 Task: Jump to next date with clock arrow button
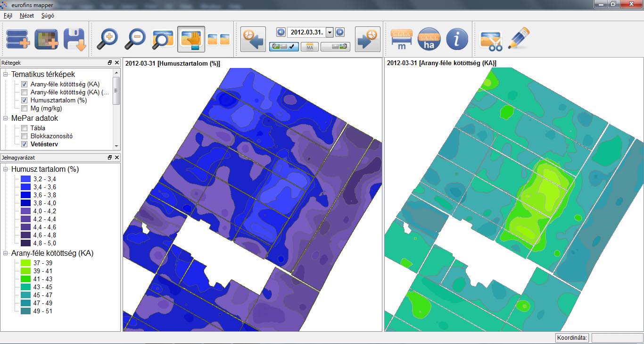tap(368, 39)
